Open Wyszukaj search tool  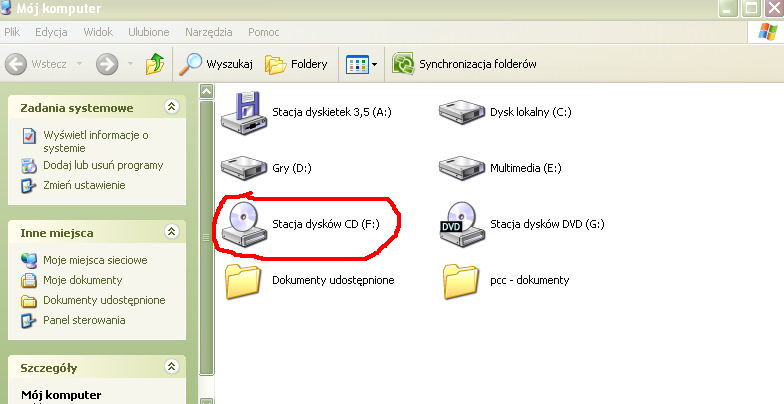click(216, 64)
